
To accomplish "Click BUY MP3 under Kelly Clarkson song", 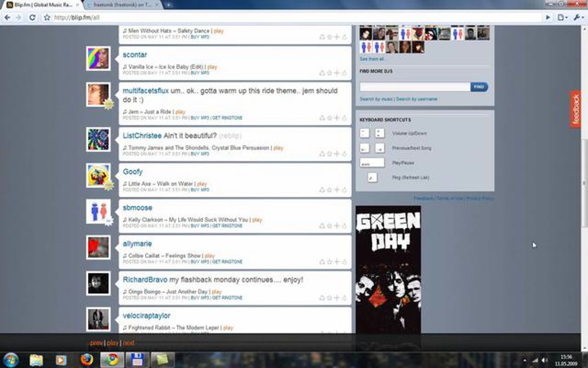I will pos(200,226).
